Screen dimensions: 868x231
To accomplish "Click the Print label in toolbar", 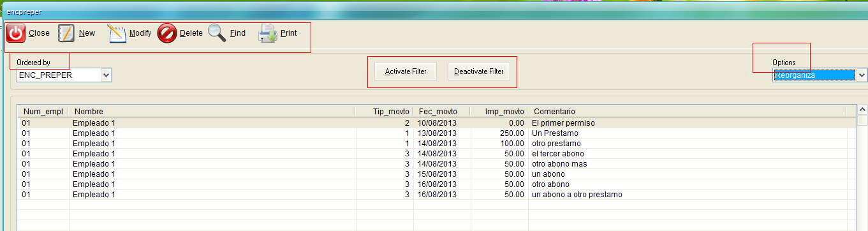I will tap(289, 33).
